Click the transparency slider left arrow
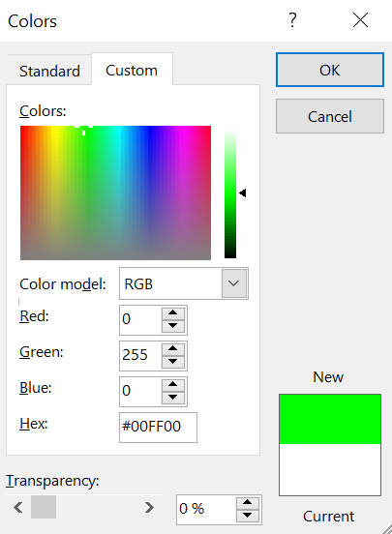This screenshot has width=392, height=534. coord(18,508)
